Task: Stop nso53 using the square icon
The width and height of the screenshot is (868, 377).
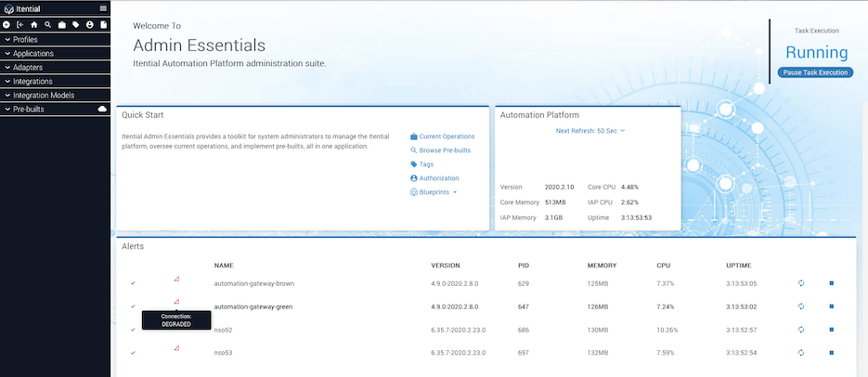Action: (832, 353)
